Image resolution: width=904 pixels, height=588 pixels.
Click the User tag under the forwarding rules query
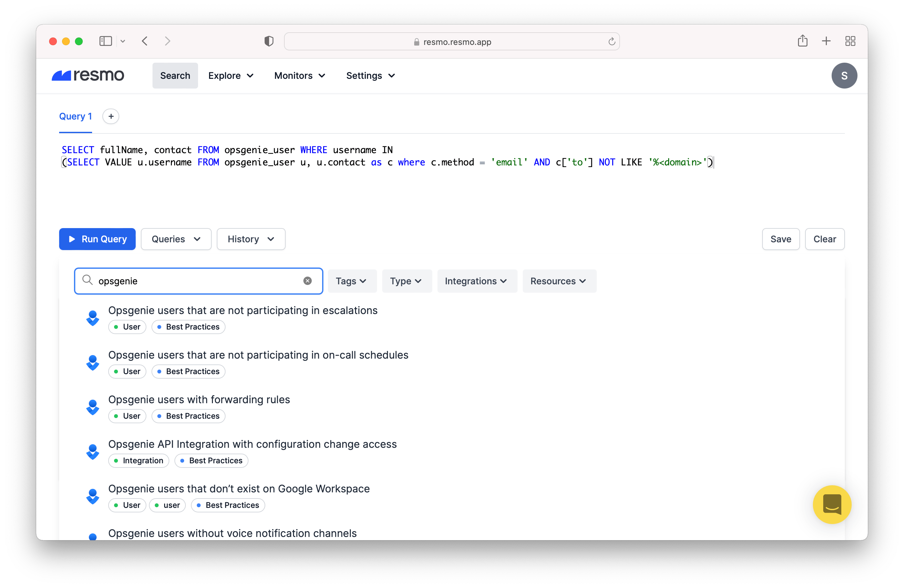click(x=127, y=416)
